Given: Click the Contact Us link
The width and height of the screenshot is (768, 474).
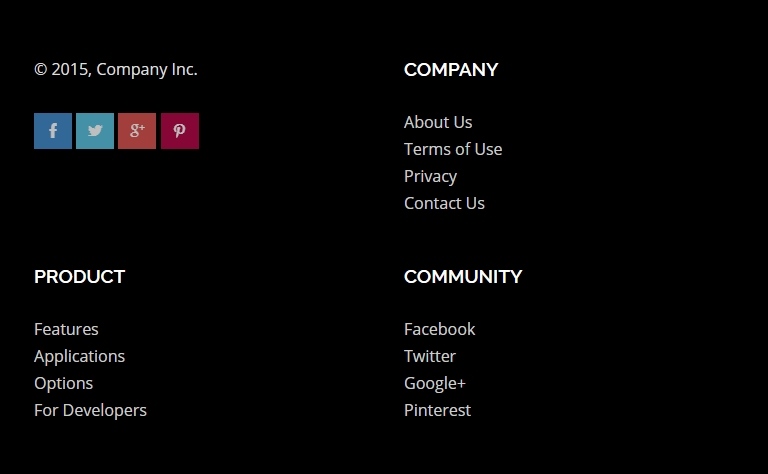Looking at the screenshot, I should pyautogui.click(x=444, y=203).
